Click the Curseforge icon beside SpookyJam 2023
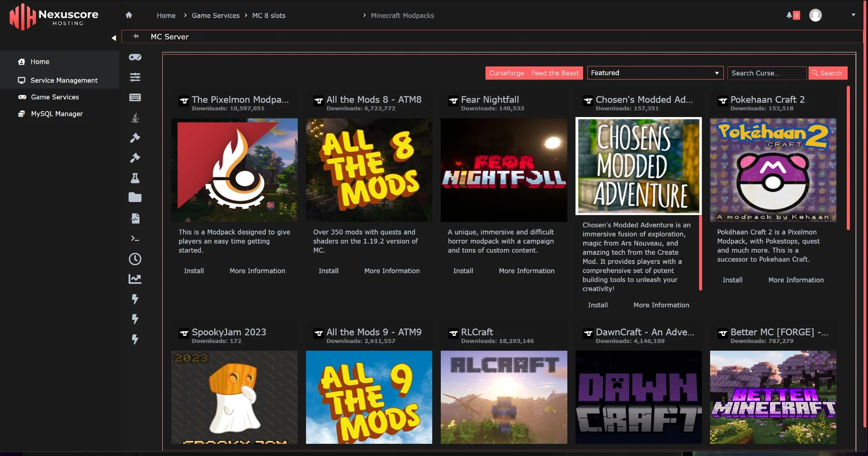Image resolution: width=868 pixels, height=456 pixels. pyautogui.click(x=184, y=334)
